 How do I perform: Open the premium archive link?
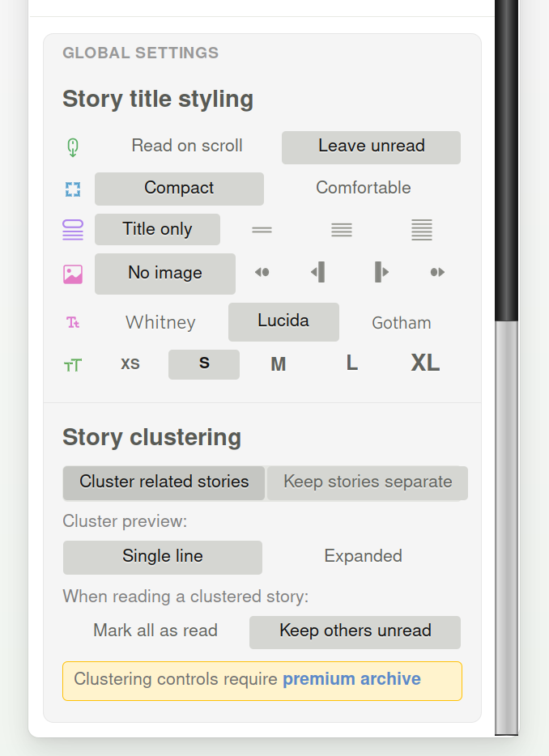pyautogui.click(x=351, y=680)
